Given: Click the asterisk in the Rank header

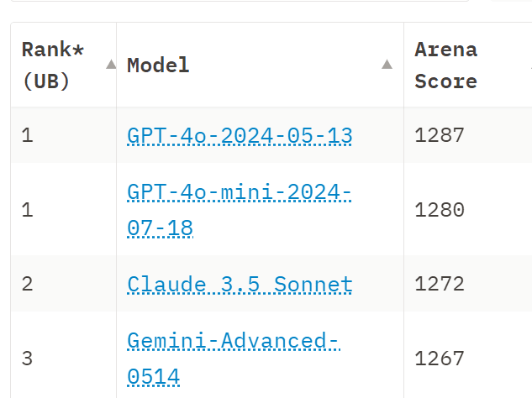Looking at the screenshot, I should [78, 50].
